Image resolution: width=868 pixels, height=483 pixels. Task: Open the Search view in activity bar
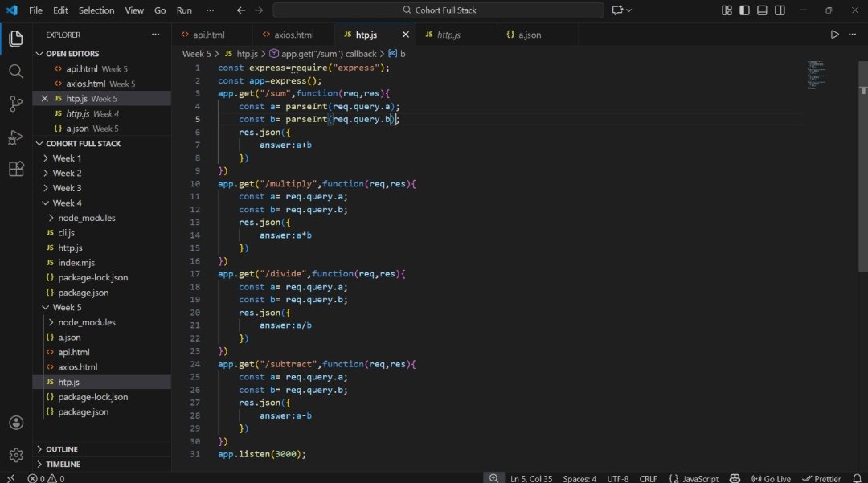[x=16, y=72]
